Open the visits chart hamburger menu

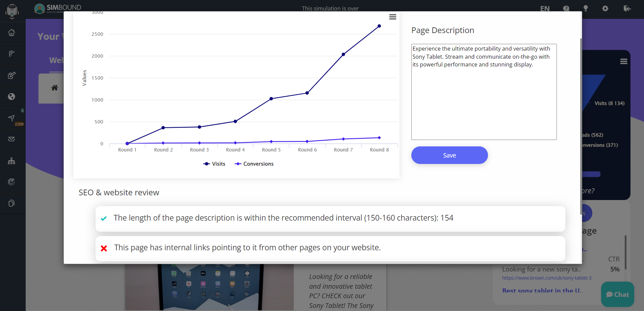(x=392, y=17)
